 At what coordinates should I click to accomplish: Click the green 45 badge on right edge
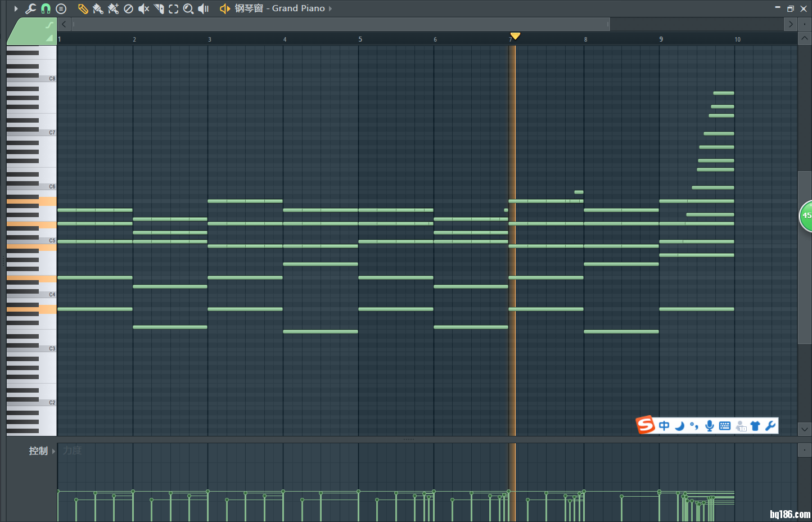click(x=806, y=215)
